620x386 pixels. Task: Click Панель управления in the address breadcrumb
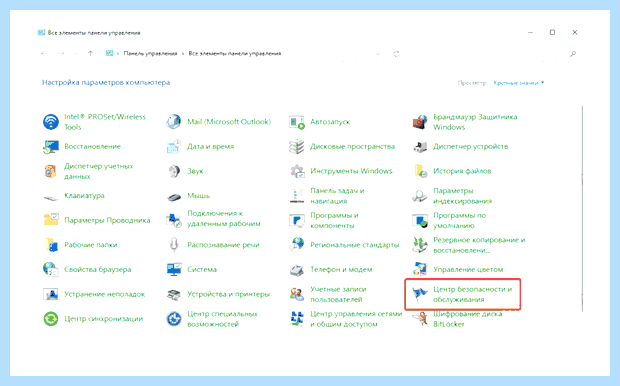click(150, 53)
